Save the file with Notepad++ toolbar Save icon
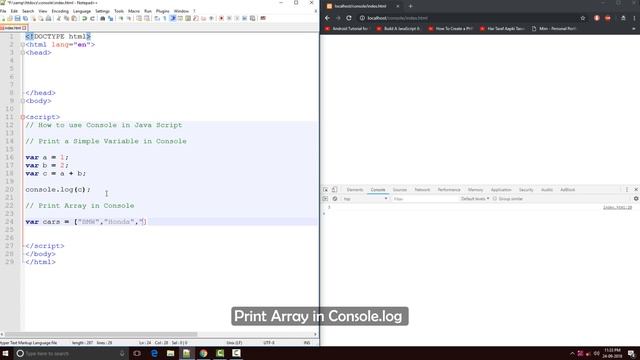640x360 pixels. pyautogui.click(x=18, y=18)
